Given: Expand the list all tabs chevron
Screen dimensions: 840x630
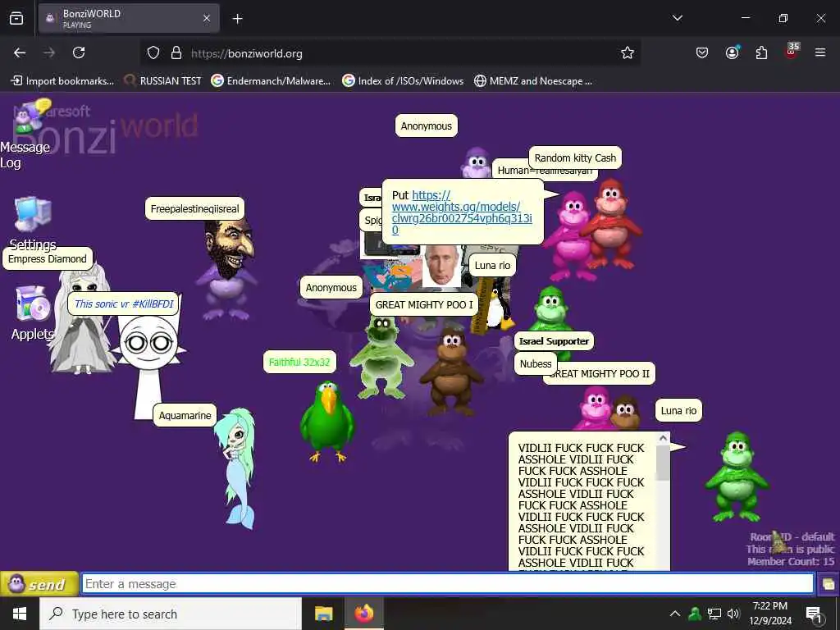Looking at the screenshot, I should pos(677,18).
